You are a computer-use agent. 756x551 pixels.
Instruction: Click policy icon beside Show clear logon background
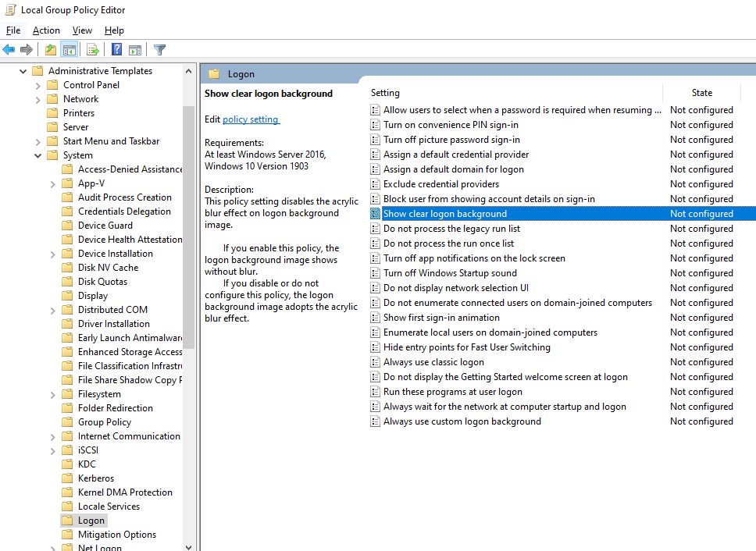pyautogui.click(x=375, y=214)
